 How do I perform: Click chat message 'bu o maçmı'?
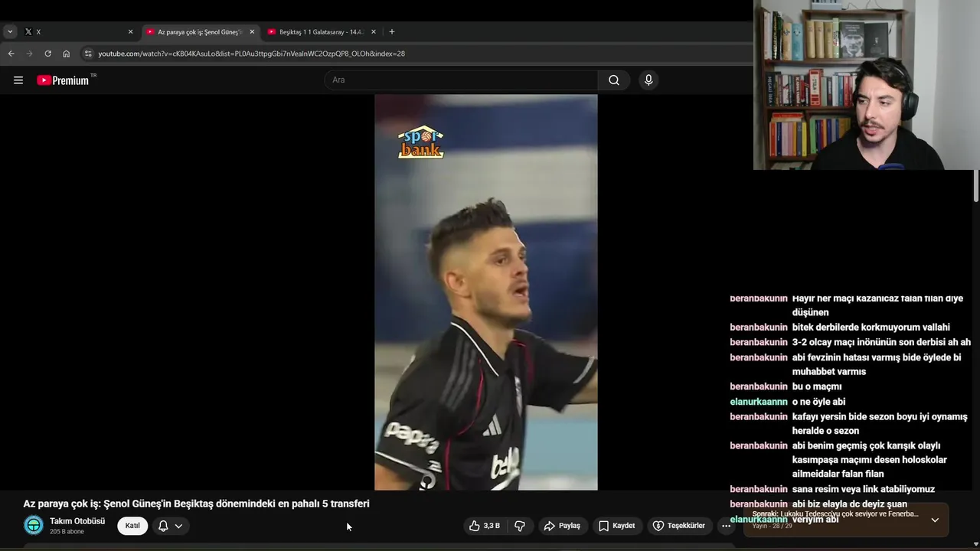[817, 386]
